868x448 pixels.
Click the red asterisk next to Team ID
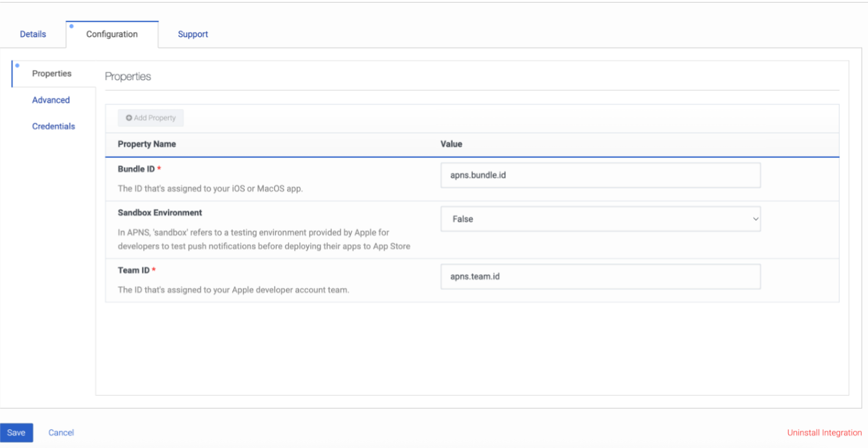click(154, 271)
